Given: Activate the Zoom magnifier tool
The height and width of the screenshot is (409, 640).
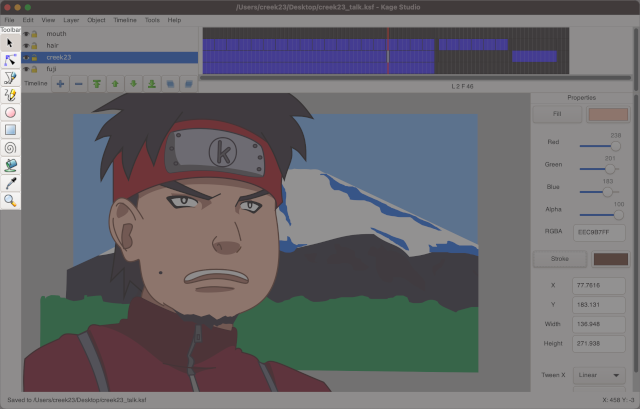Looking at the screenshot, I should click(11, 199).
